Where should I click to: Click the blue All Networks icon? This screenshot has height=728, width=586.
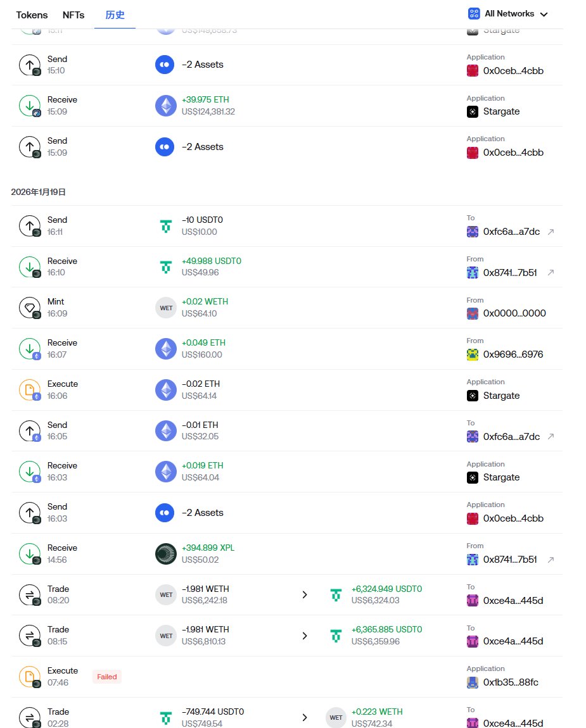click(x=474, y=13)
